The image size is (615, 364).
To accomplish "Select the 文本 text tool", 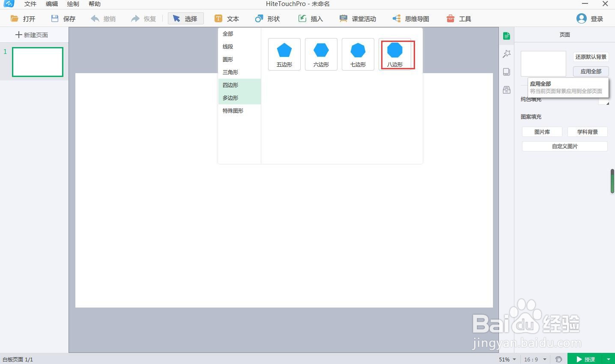I will (x=227, y=19).
